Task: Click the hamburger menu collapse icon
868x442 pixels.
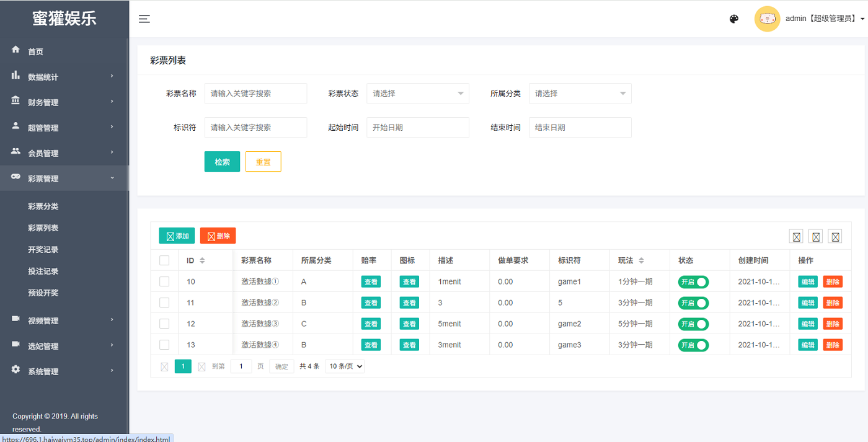Action: click(x=144, y=19)
